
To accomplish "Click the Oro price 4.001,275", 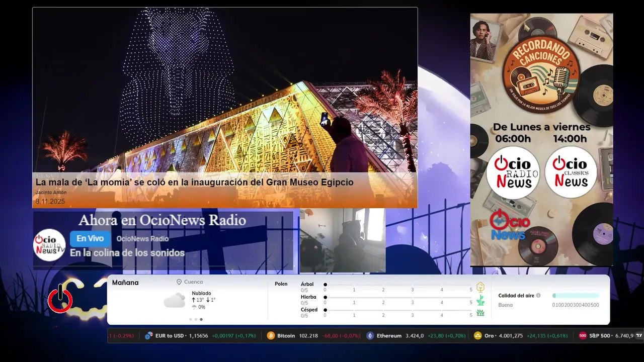I will point(510,336).
